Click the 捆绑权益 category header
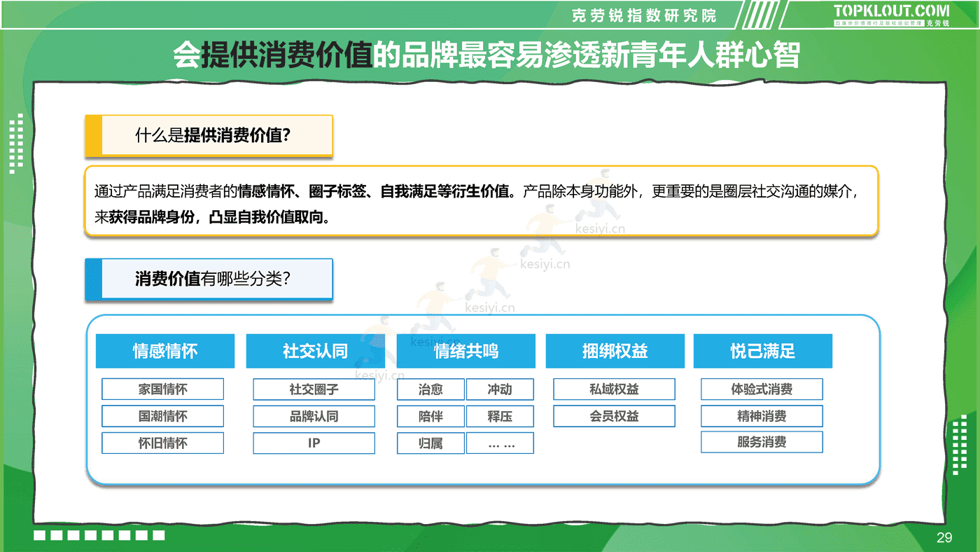Viewport: 980px width, 552px height. coord(615,351)
